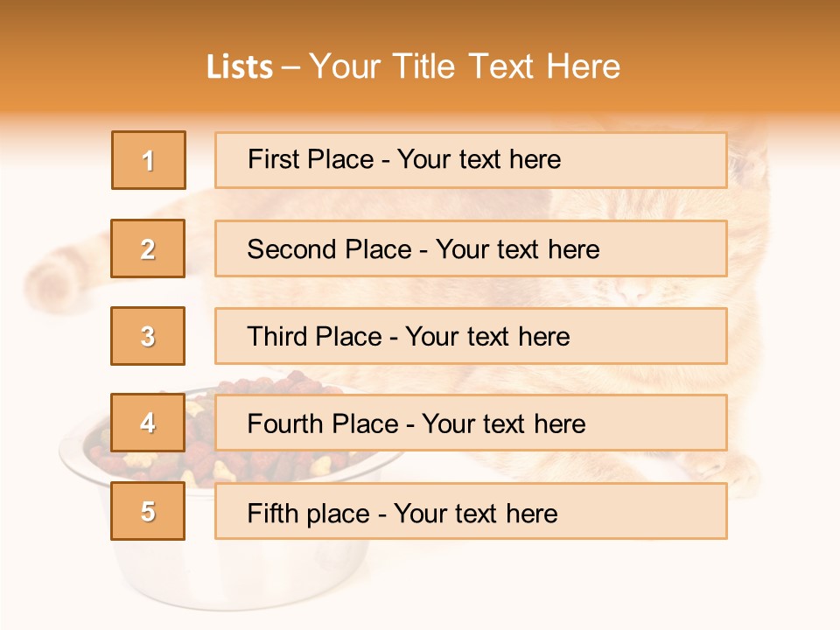Click the bold word Lists in title
The height and width of the screenshot is (630, 840).
coord(240,67)
